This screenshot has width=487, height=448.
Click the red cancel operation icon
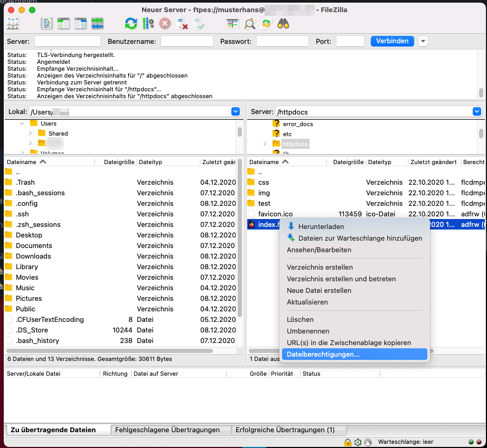(x=165, y=24)
